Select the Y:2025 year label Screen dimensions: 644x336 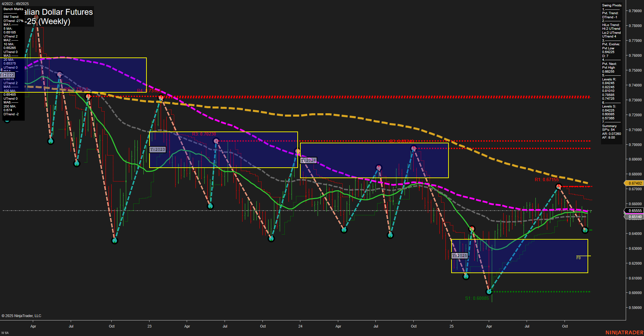(x=460, y=256)
